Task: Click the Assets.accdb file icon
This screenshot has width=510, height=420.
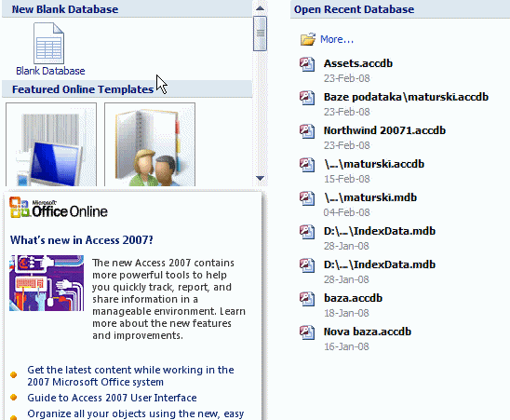Action: pos(307,64)
